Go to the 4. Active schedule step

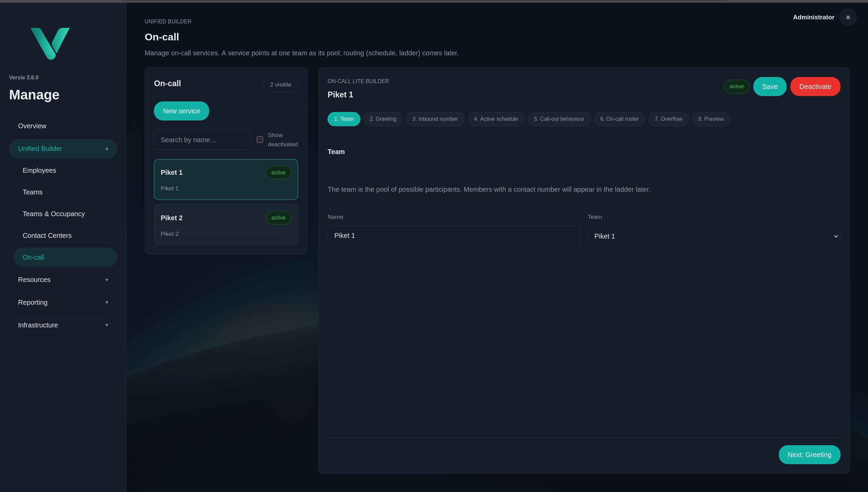pos(496,119)
